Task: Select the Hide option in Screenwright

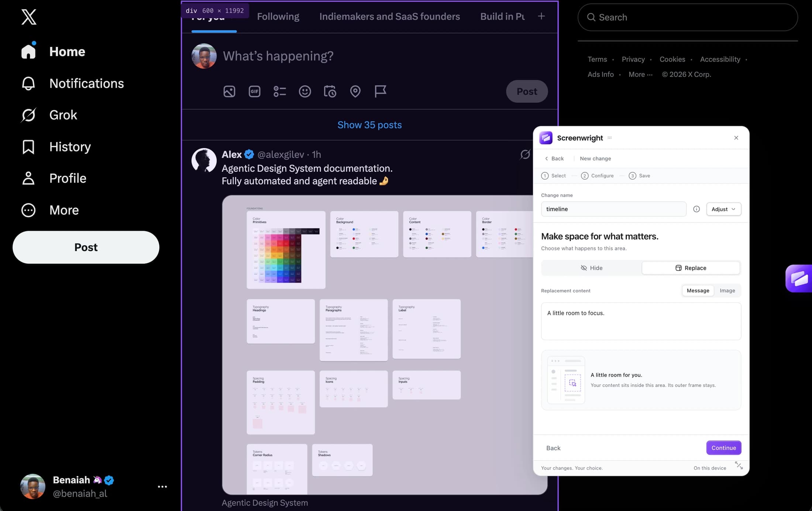Action: [592, 268]
